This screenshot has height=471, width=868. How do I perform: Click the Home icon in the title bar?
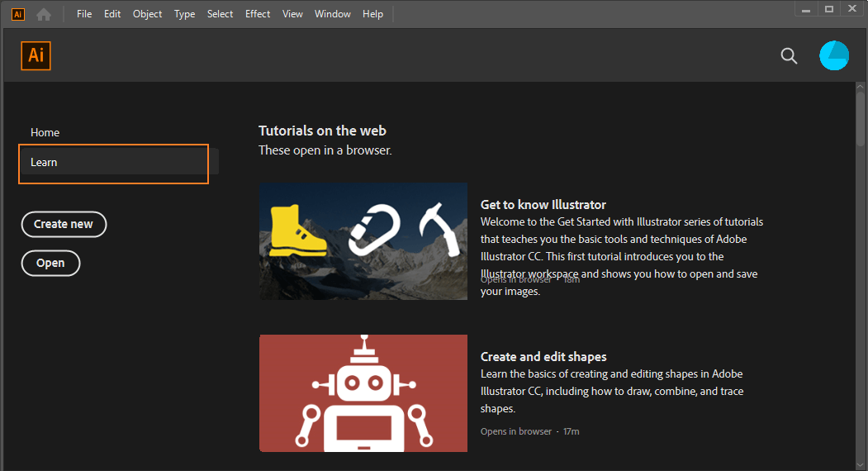click(x=44, y=14)
